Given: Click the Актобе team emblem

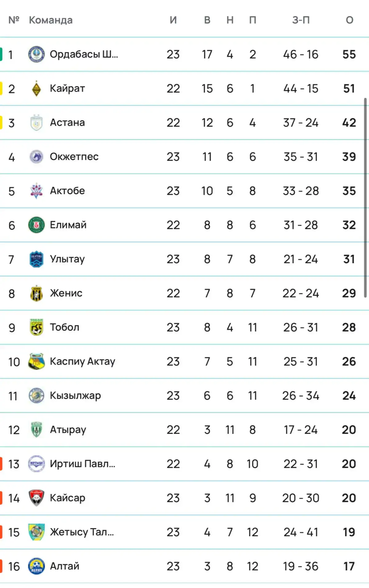Looking at the screenshot, I should pos(36,191).
